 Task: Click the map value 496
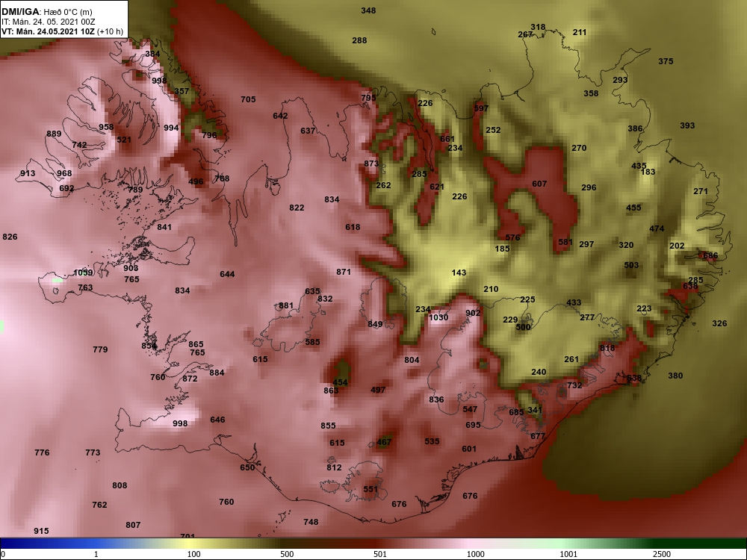click(196, 181)
